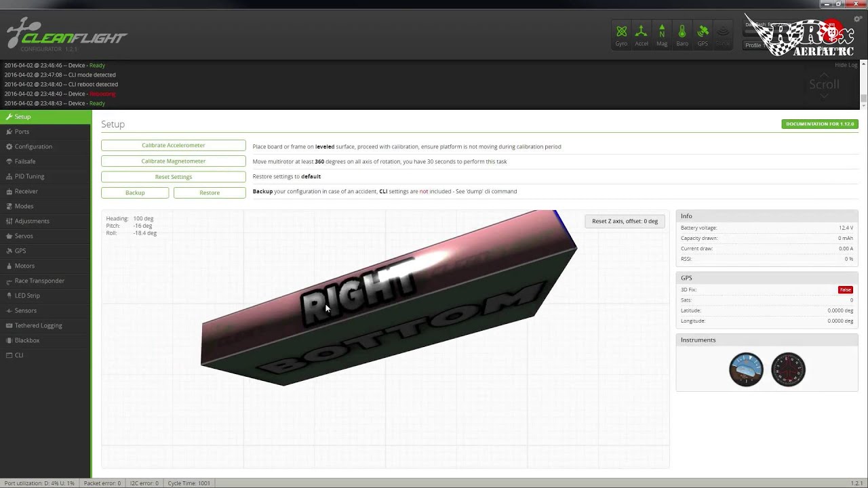Switch to the LED Strip tab
Screen dimensions: 868x488
point(45,296)
